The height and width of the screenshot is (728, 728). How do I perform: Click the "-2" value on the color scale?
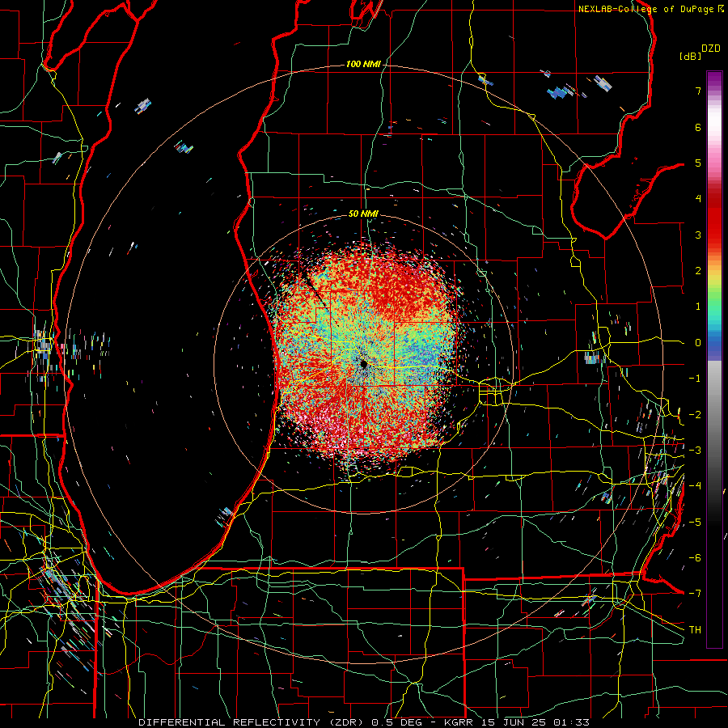coord(695,414)
